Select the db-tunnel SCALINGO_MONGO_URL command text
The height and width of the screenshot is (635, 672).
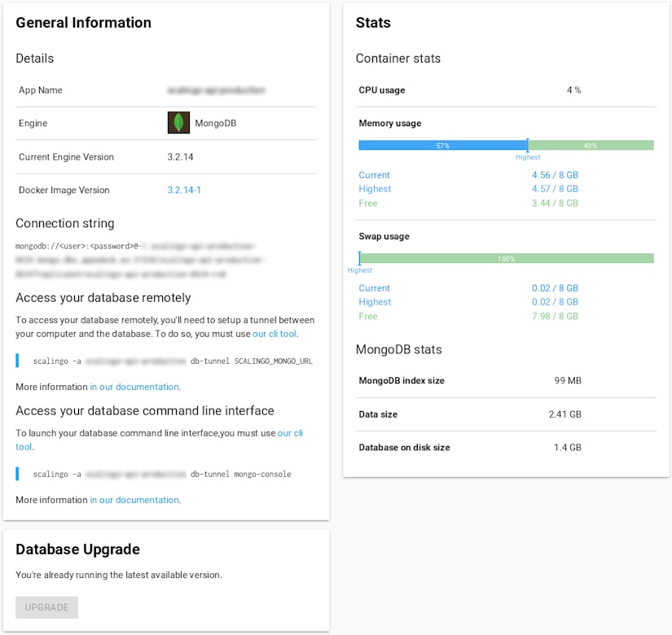tap(173, 361)
